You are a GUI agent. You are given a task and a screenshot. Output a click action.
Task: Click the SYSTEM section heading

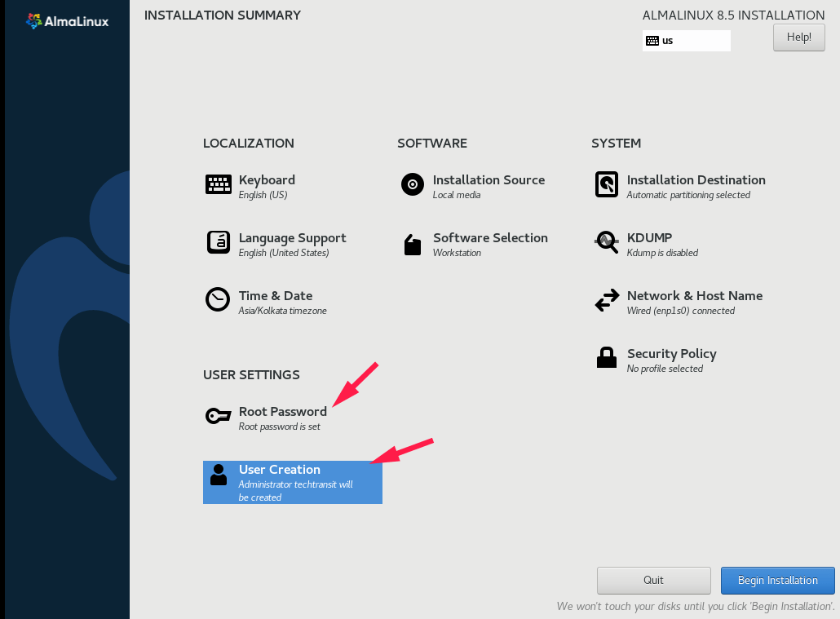click(616, 143)
